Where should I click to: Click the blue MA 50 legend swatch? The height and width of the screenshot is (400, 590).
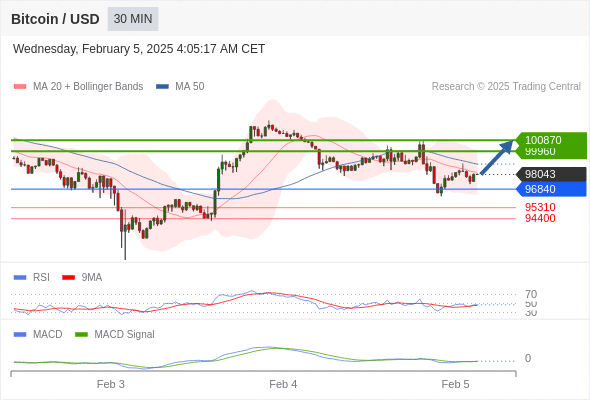(162, 87)
